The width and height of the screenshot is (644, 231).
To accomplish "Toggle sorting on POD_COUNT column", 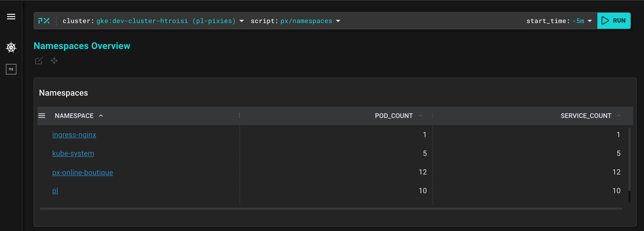I will click(x=420, y=116).
